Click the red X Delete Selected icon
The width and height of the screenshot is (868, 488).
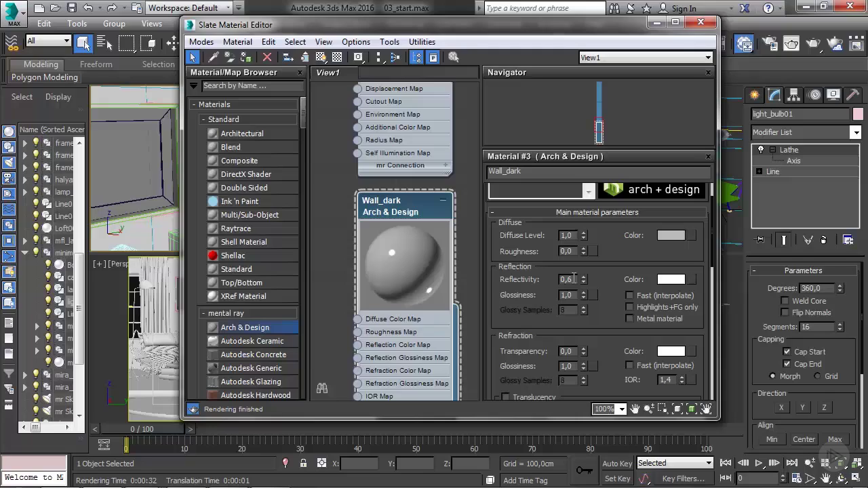click(267, 58)
